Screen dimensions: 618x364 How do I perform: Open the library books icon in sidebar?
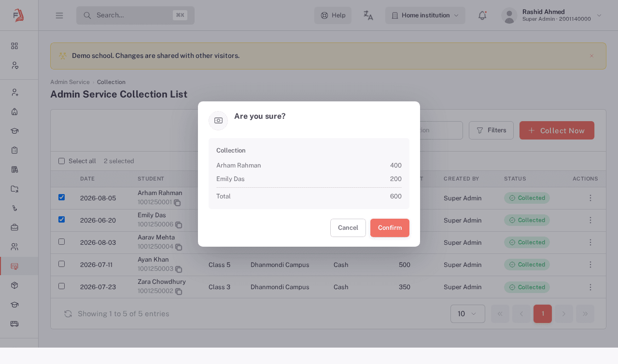(14, 169)
